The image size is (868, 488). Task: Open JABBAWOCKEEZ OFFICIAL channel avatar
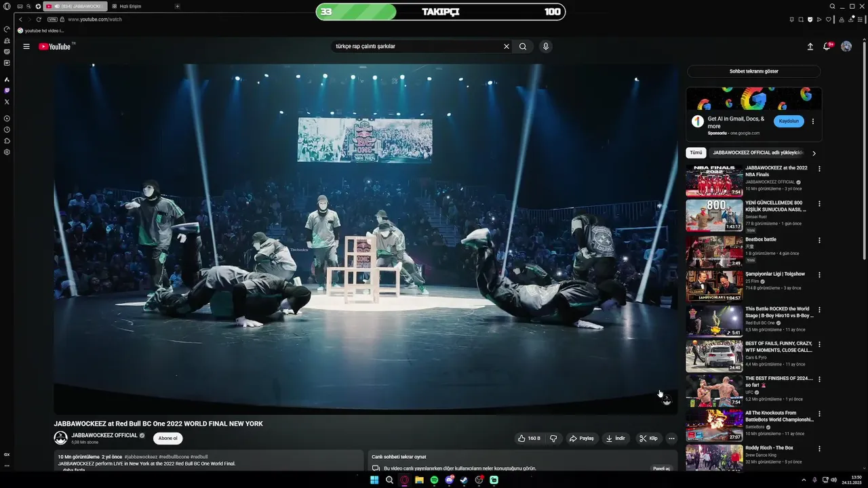pos(60,438)
